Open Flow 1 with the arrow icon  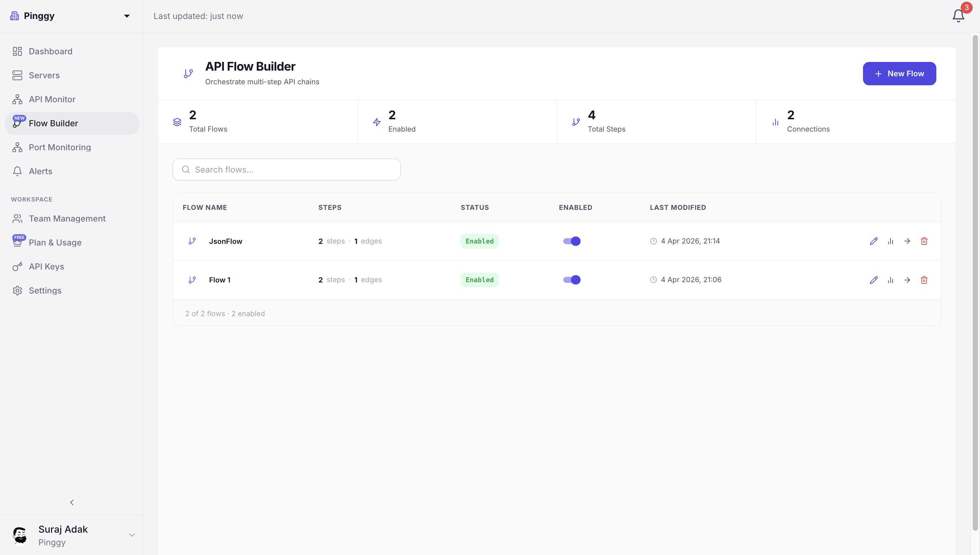coord(907,280)
